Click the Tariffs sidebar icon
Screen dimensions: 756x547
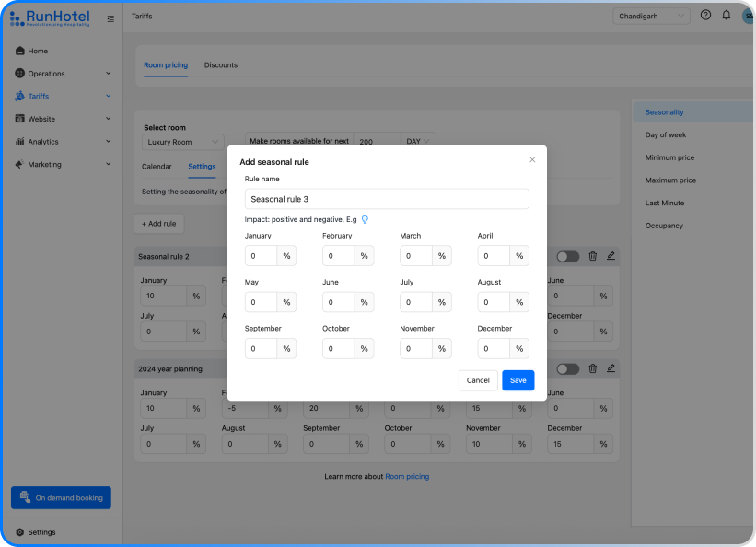click(x=19, y=96)
